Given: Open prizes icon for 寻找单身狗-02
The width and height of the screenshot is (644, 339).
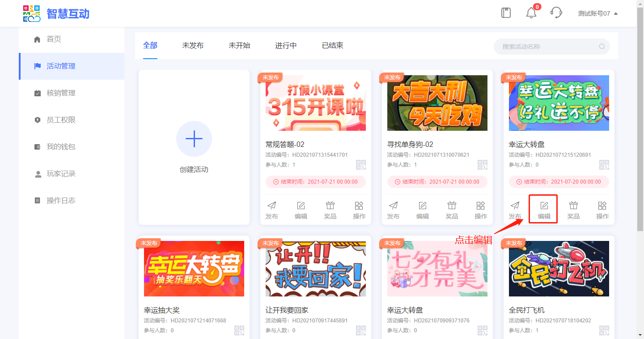Looking at the screenshot, I should 452,210.
